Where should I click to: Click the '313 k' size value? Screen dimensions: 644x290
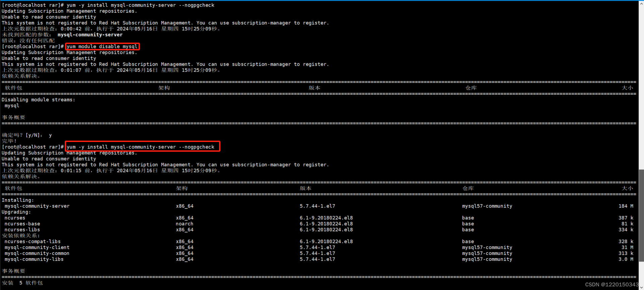point(626,253)
